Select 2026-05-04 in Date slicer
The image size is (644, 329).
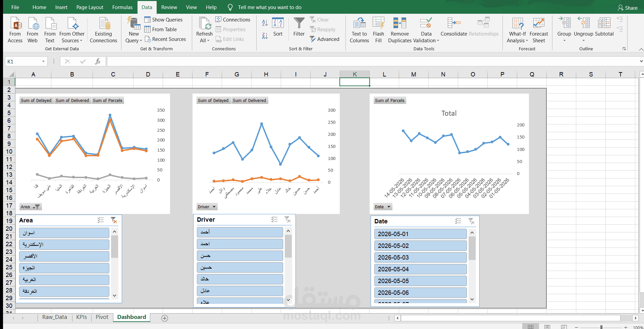pyautogui.click(x=420, y=269)
